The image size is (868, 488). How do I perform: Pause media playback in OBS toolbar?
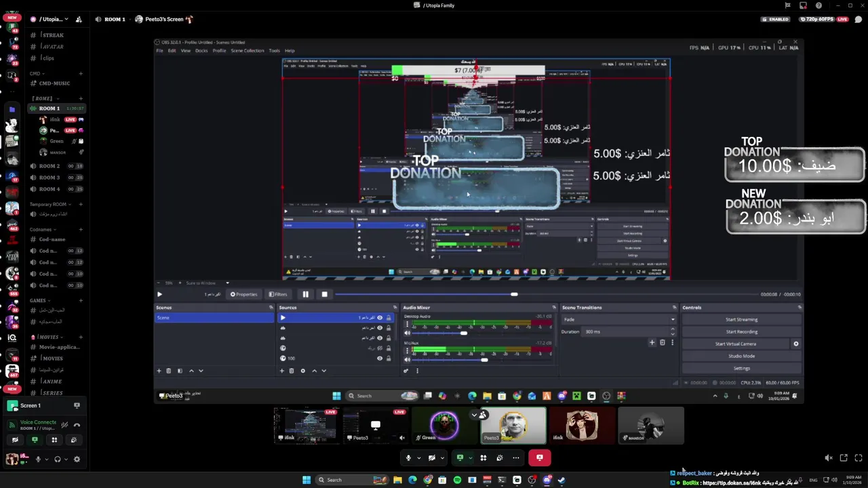click(305, 294)
